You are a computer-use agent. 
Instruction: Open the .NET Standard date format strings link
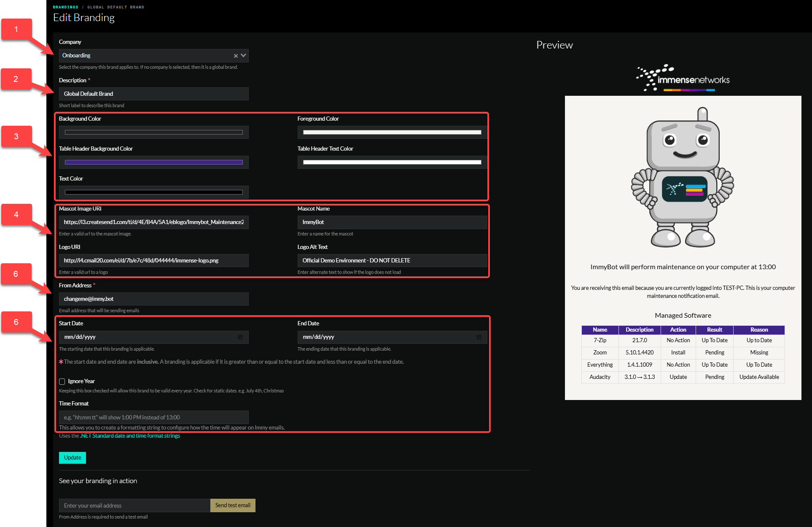(x=130, y=436)
